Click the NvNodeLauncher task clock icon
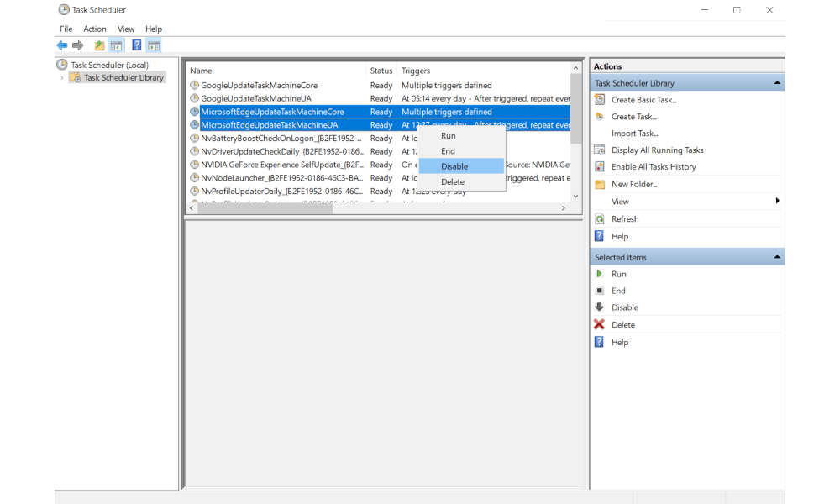This screenshot has width=840, height=504. pos(195,178)
